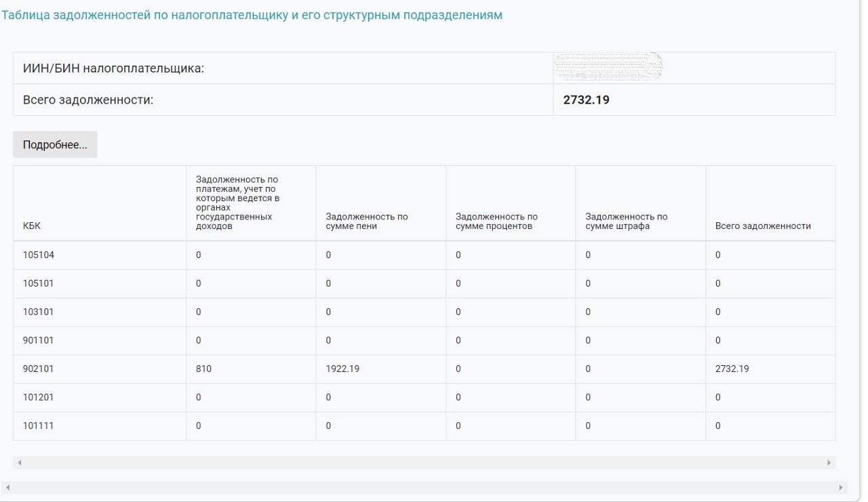The width and height of the screenshot is (868, 502).
Task: Click right arrow of table's horizontal scrollbar
Action: tap(829, 463)
